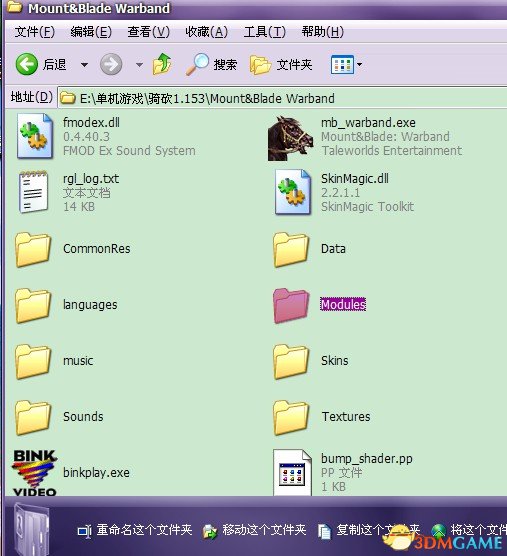Click the green Back arrow icon
Screen dimensions: 507x556
27,64
